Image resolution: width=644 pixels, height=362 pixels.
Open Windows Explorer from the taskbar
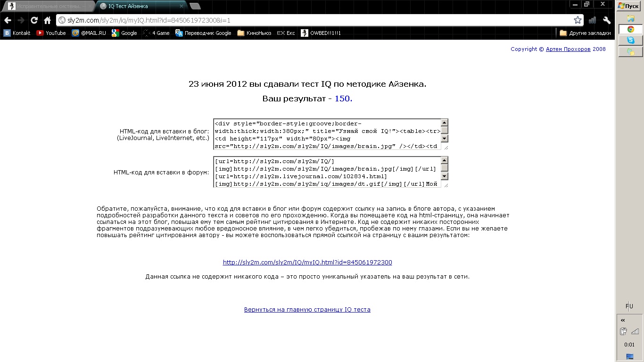(630, 18)
